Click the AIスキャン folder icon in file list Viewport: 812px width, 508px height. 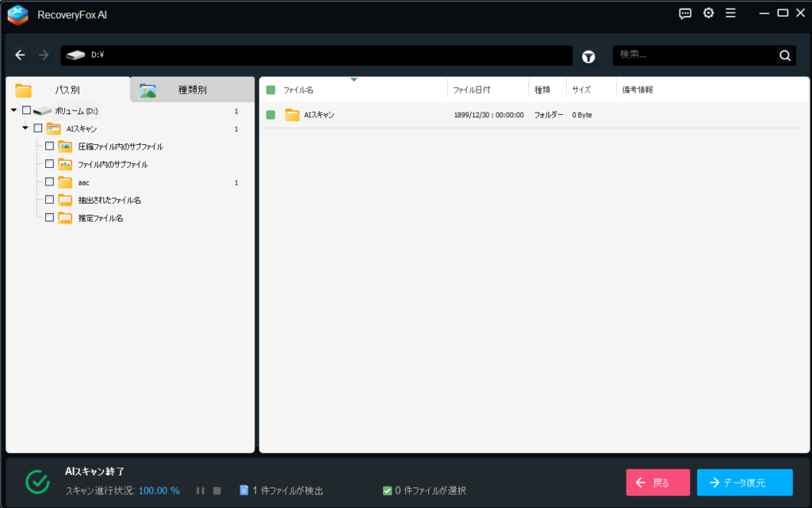(293, 115)
